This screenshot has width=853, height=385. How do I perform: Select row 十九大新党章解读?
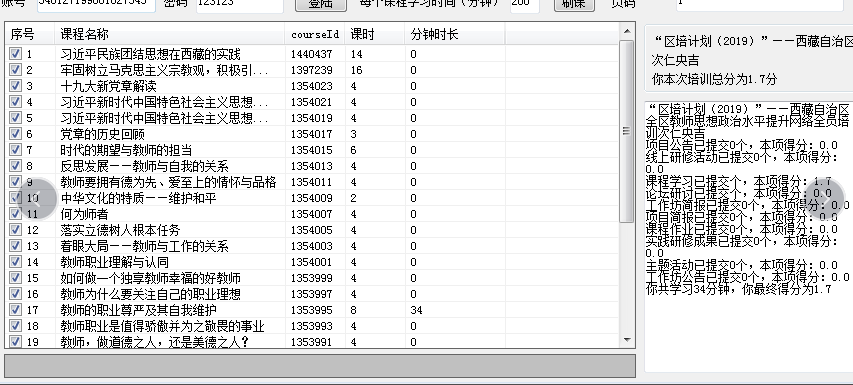click(x=312, y=86)
